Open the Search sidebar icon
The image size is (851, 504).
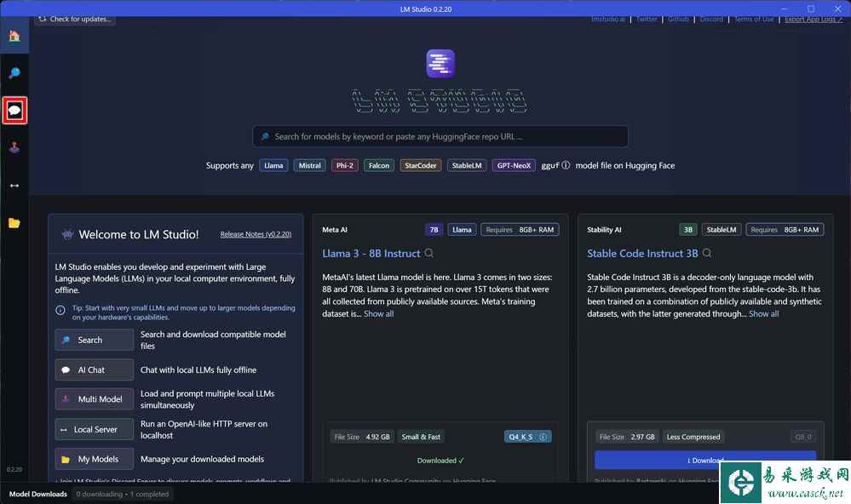pos(14,73)
